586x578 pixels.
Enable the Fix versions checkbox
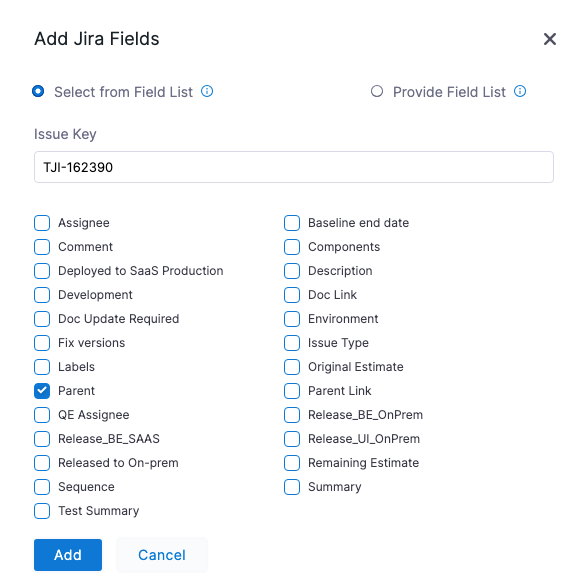pos(42,343)
